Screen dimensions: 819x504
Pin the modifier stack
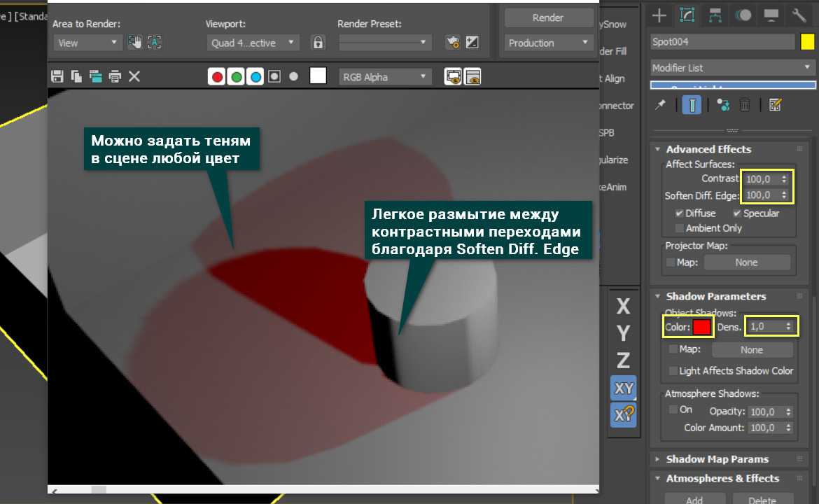(x=659, y=105)
